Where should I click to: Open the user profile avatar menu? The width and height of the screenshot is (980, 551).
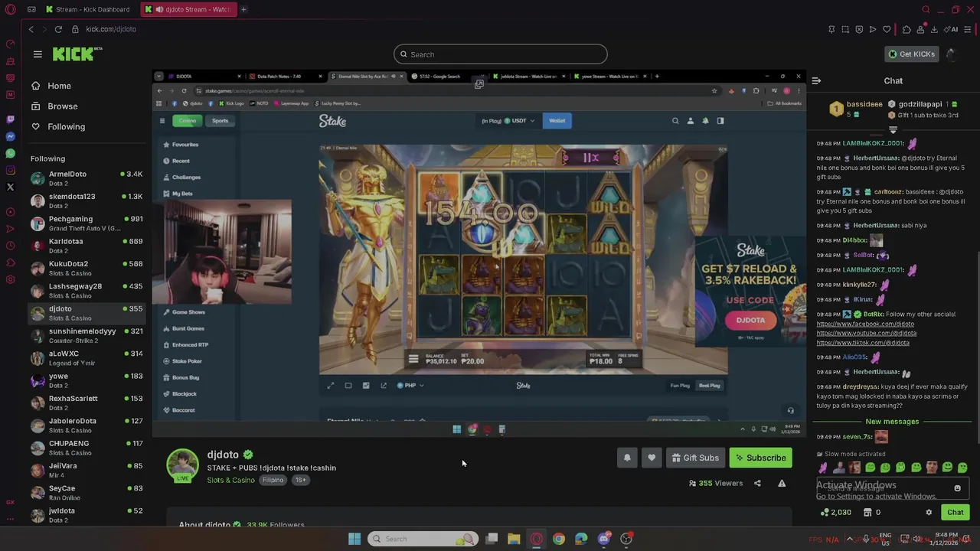pos(950,54)
